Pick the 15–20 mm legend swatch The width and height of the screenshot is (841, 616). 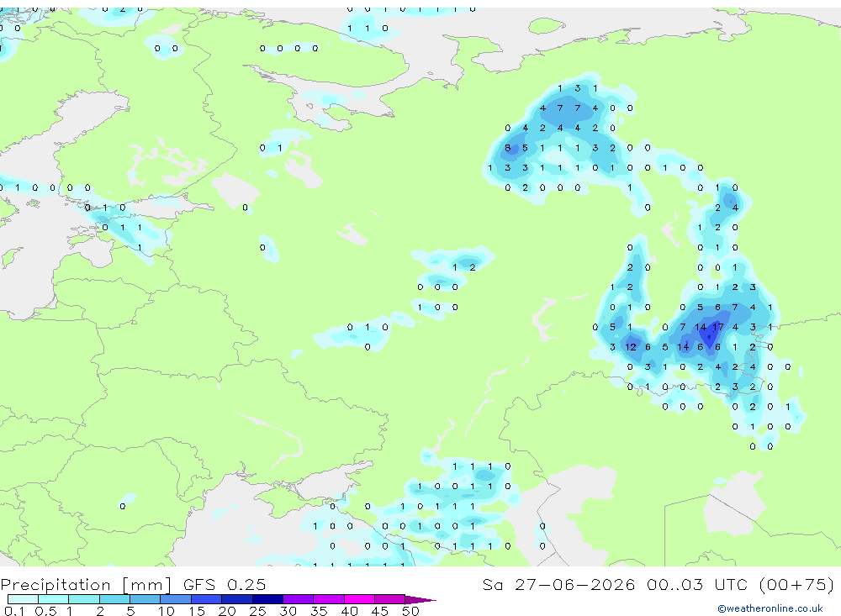pyautogui.click(x=206, y=599)
